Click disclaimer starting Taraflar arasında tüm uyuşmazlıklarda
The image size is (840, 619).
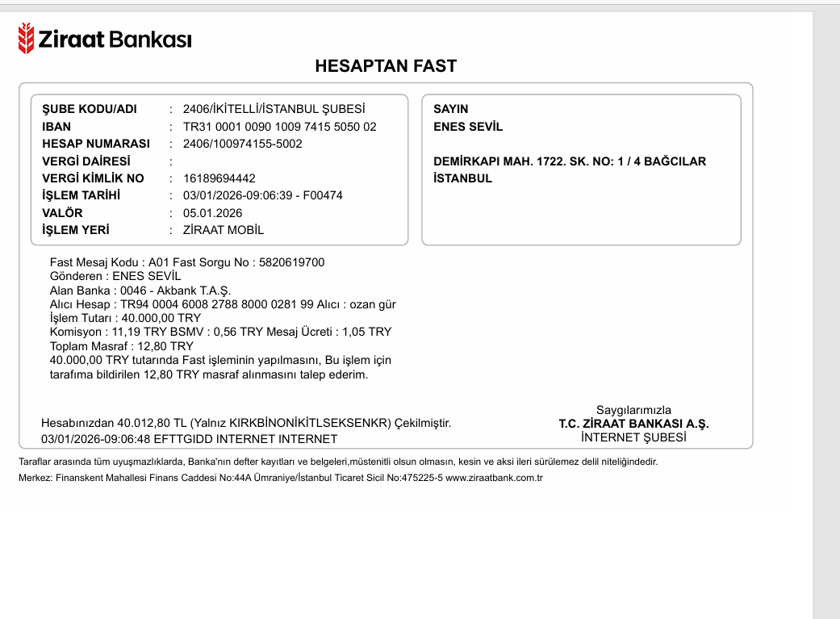pyautogui.click(x=338, y=462)
